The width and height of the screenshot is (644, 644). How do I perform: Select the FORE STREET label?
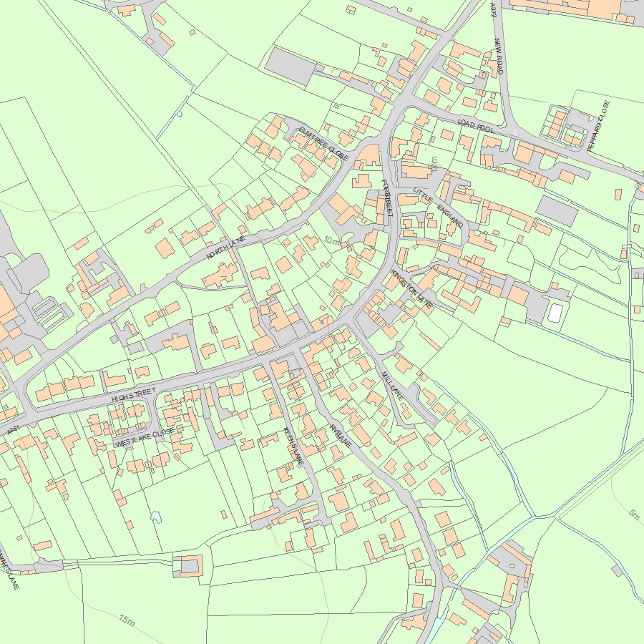point(387,198)
